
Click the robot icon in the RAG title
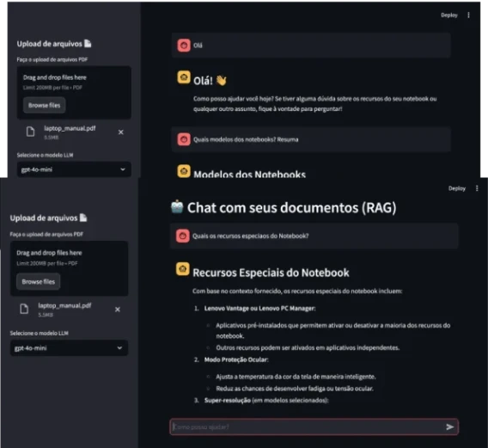click(x=177, y=207)
